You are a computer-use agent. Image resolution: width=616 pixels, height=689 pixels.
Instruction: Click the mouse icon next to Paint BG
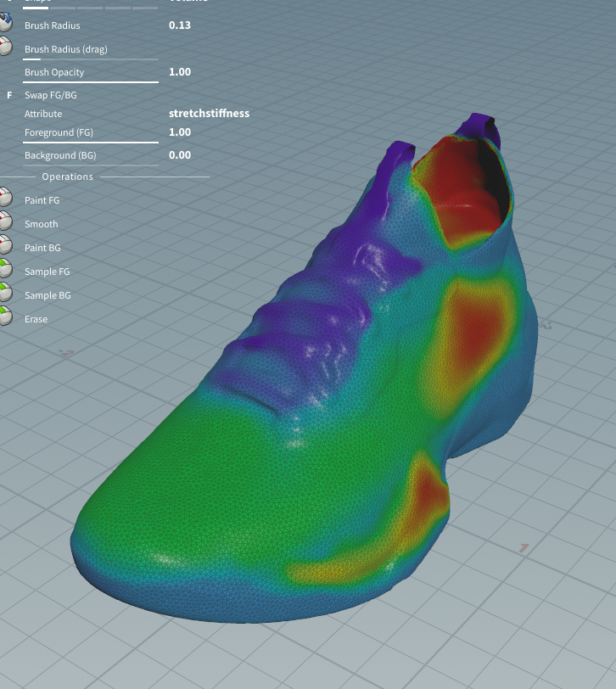[6, 244]
